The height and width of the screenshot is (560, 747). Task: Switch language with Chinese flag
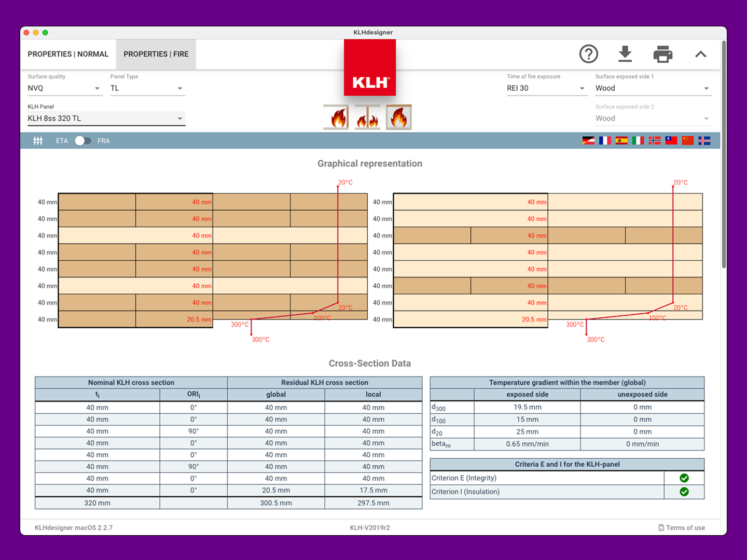688,141
